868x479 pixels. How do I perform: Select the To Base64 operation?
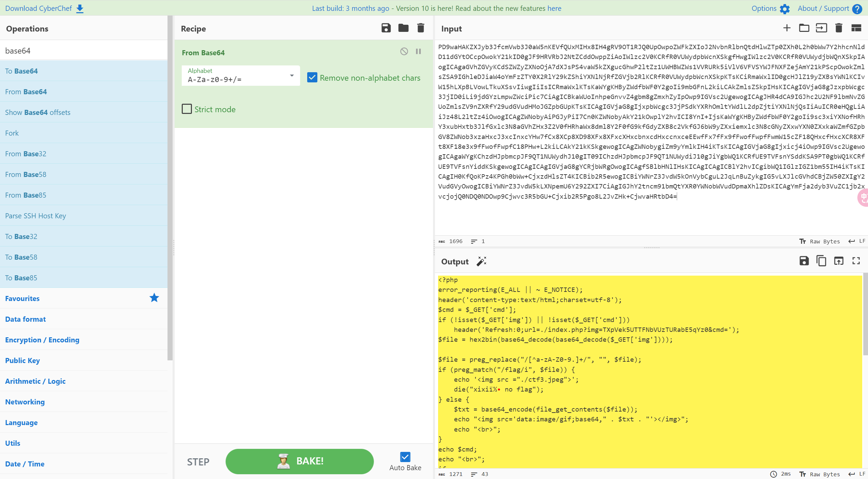[21, 71]
